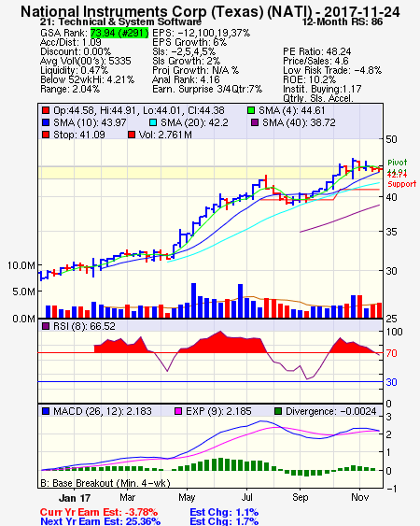Click the 'SMA (10): 43.97' legend text
This screenshot has height=526, width=420.
tap(90, 122)
